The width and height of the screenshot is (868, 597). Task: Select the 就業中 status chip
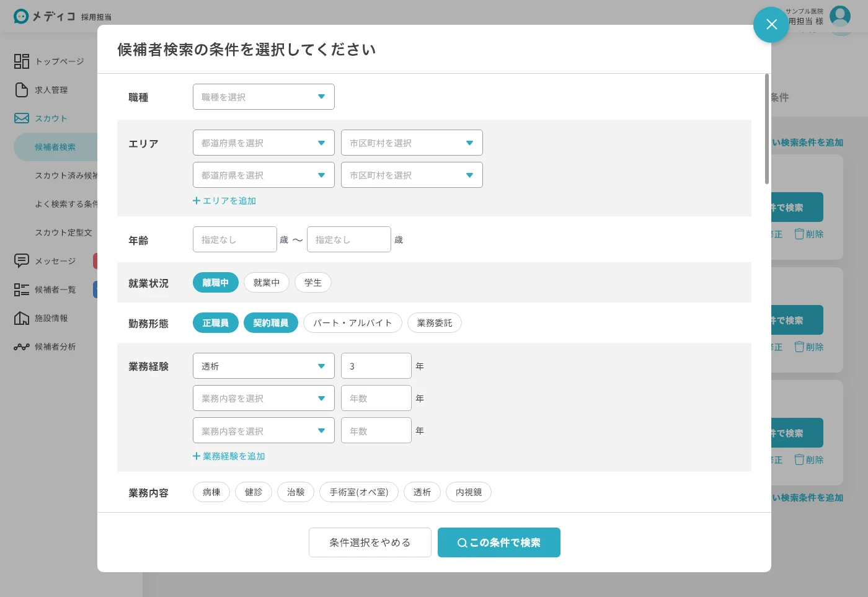(x=267, y=283)
